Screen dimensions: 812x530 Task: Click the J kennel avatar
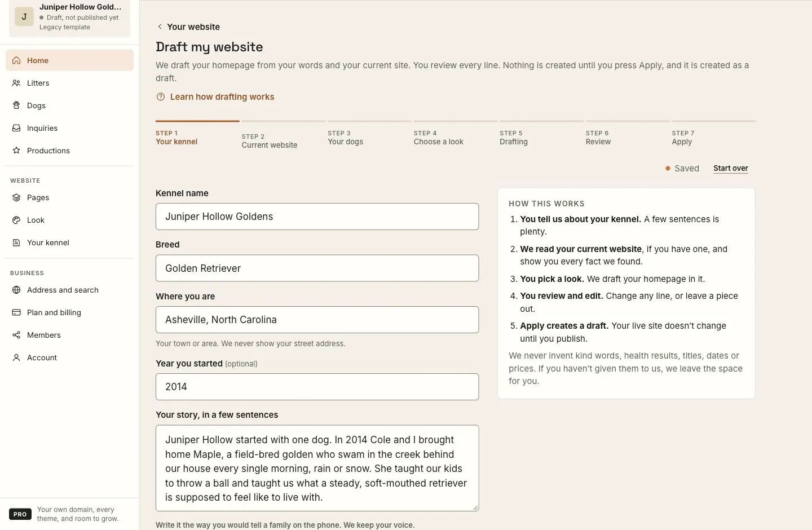click(x=24, y=17)
